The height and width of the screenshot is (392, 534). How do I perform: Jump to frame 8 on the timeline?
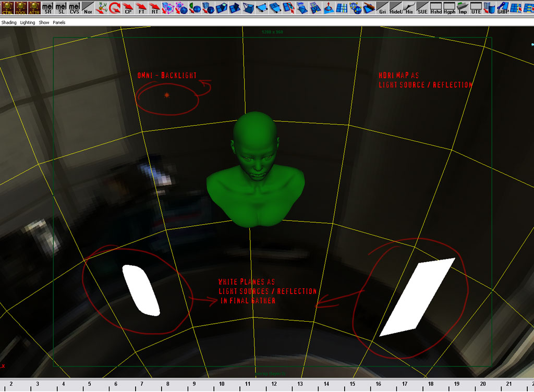click(168, 384)
